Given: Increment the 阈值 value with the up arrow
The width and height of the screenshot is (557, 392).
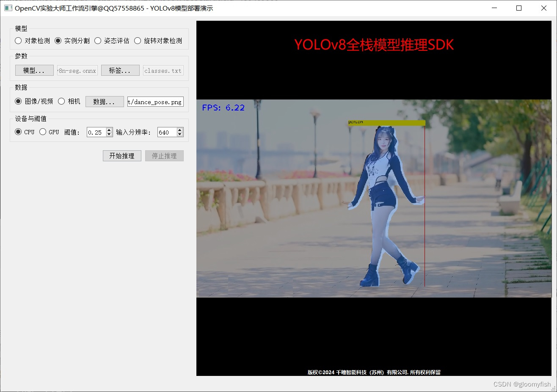Looking at the screenshot, I should (109, 130).
